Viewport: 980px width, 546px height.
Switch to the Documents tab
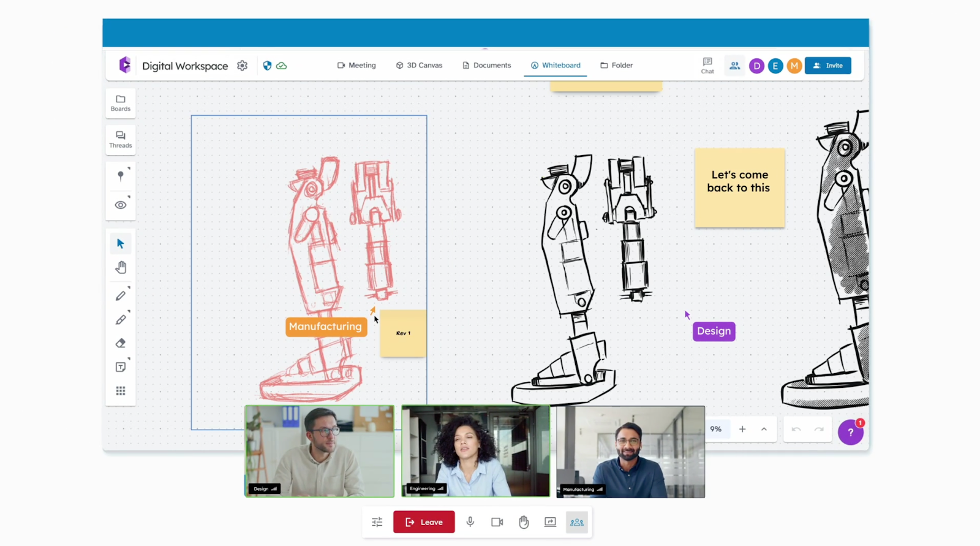coord(486,65)
